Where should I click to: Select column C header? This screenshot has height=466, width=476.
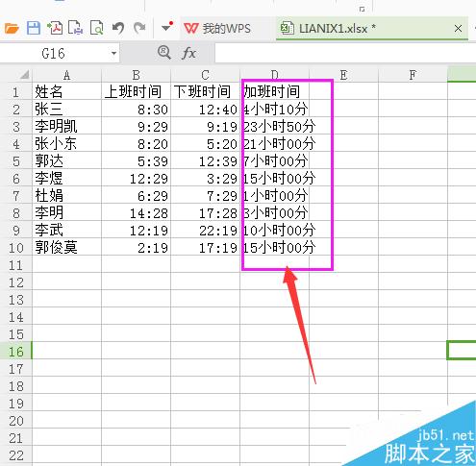206,75
